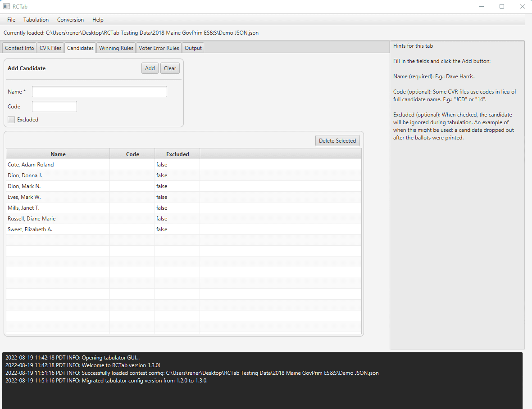Open the Tabulation menu

(36, 20)
